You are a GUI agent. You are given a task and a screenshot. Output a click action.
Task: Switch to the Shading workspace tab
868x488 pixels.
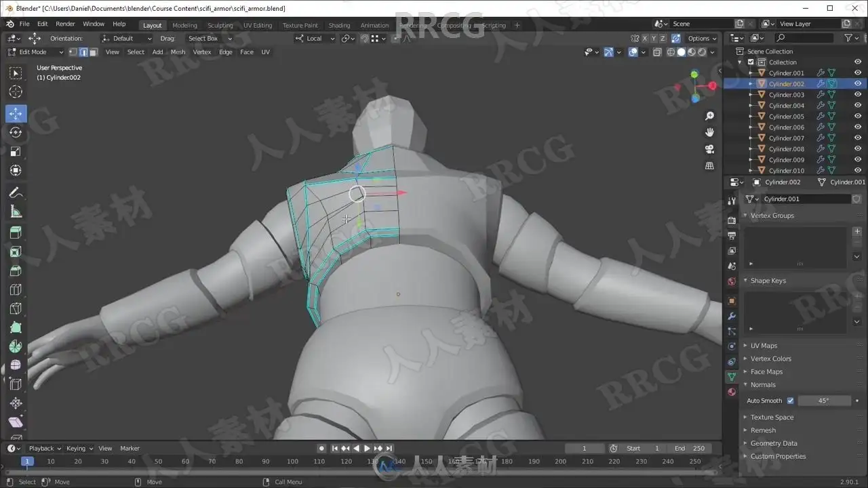click(x=339, y=25)
